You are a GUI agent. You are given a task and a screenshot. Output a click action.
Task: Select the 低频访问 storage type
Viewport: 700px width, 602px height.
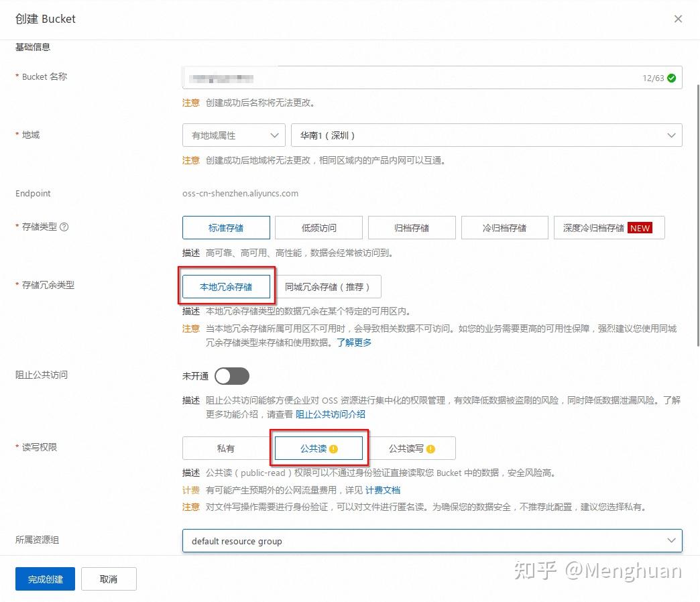tap(318, 227)
